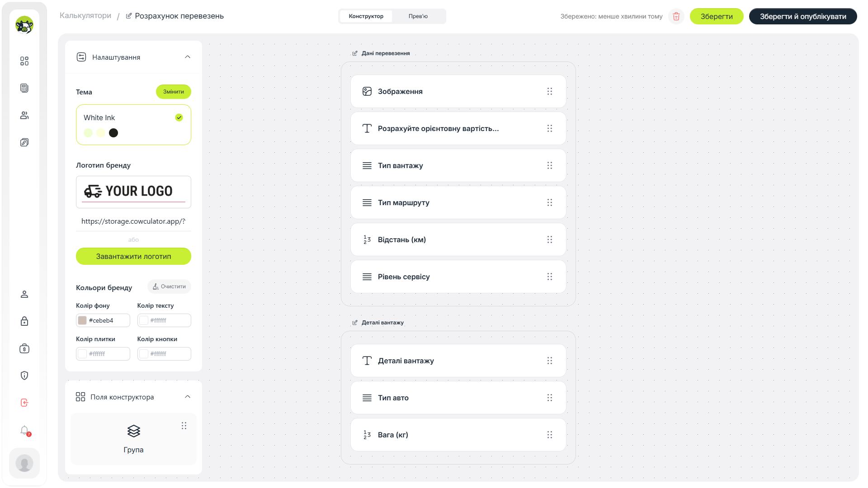
Task: Click the Колір фону color swatch
Action: pos(82,320)
